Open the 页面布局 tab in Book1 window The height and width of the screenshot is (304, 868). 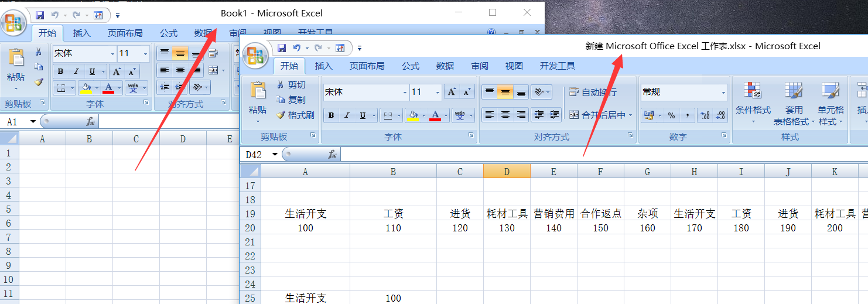click(x=125, y=33)
